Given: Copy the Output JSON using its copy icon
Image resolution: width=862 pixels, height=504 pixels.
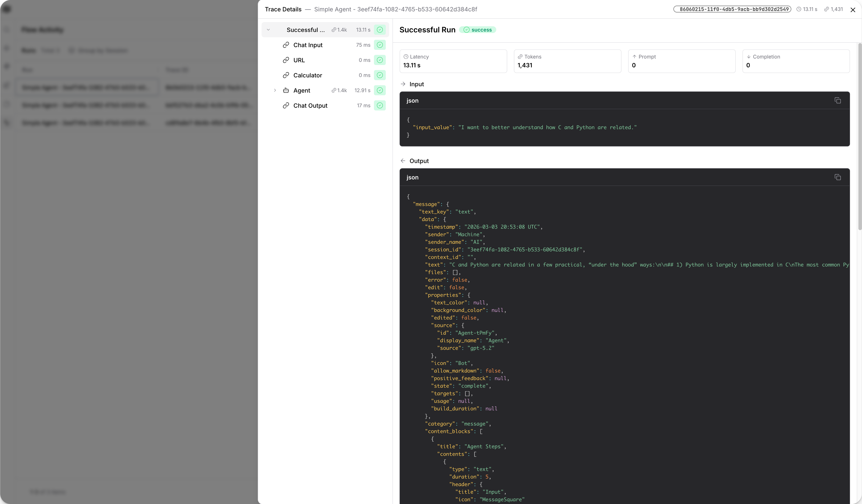Looking at the screenshot, I should click(x=838, y=177).
